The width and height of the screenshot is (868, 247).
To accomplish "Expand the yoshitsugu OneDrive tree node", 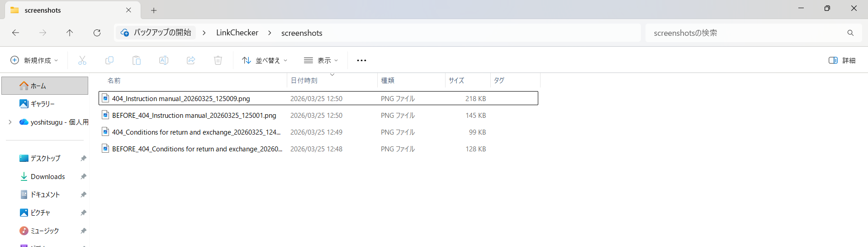I will tap(10, 122).
